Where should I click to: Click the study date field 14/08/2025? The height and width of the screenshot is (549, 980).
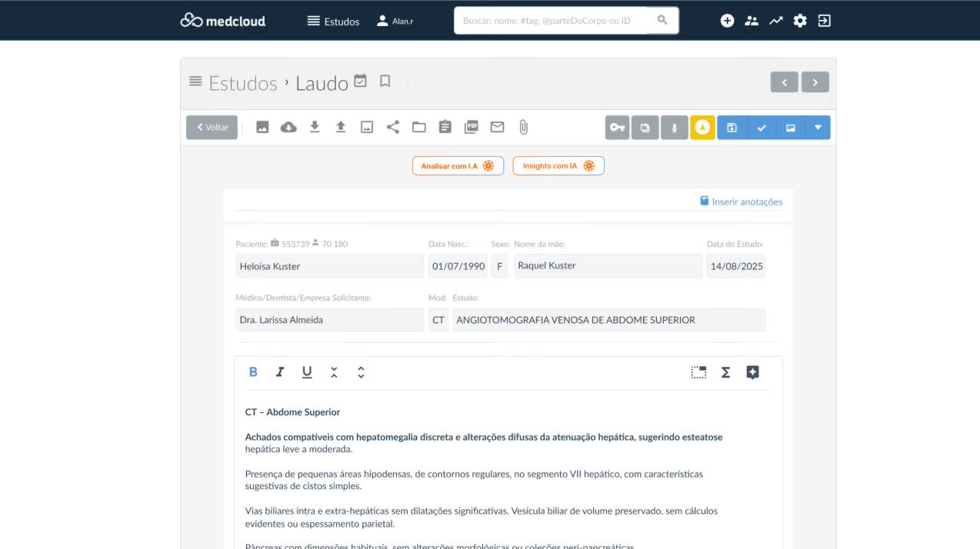click(x=736, y=266)
